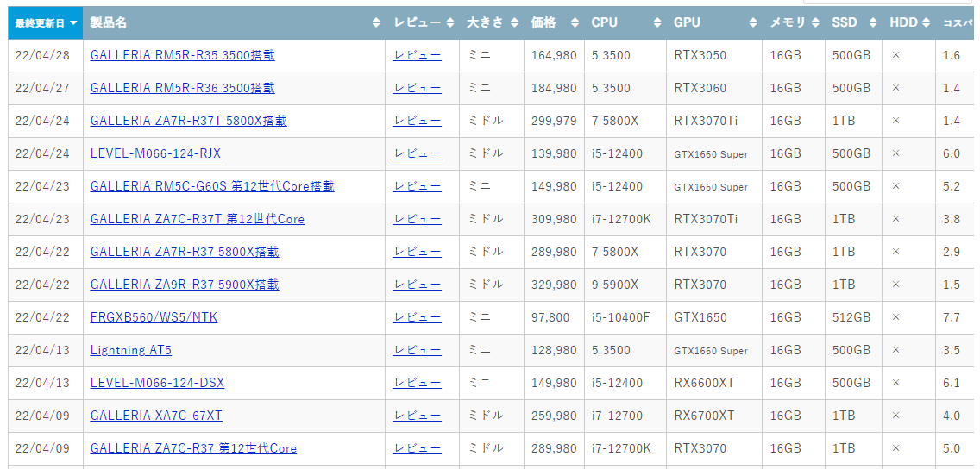Click sort arrows in 大きさ header

pos(514,23)
